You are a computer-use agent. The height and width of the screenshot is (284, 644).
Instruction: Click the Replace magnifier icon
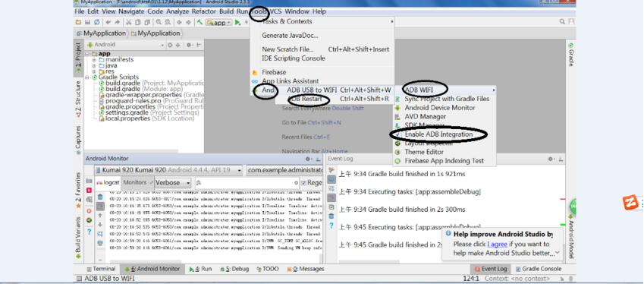pos(167,22)
